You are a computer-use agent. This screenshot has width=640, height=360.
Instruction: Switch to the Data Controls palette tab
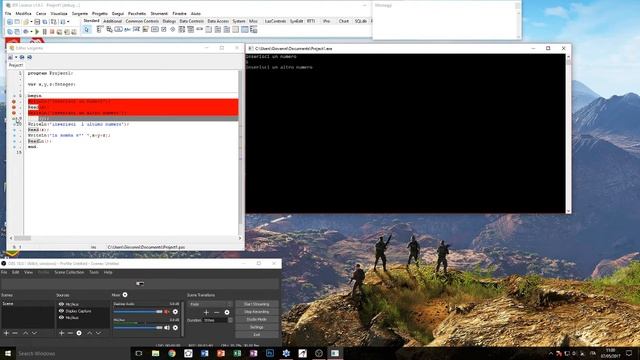click(191, 21)
